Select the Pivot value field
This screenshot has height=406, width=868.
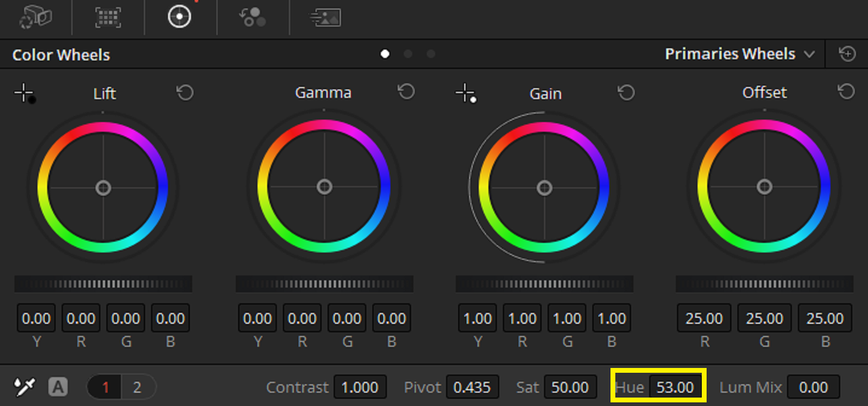pos(472,388)
